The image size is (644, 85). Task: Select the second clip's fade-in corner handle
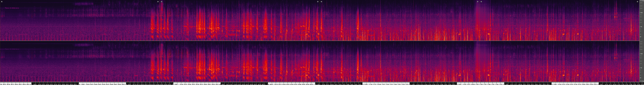[162, 2]
